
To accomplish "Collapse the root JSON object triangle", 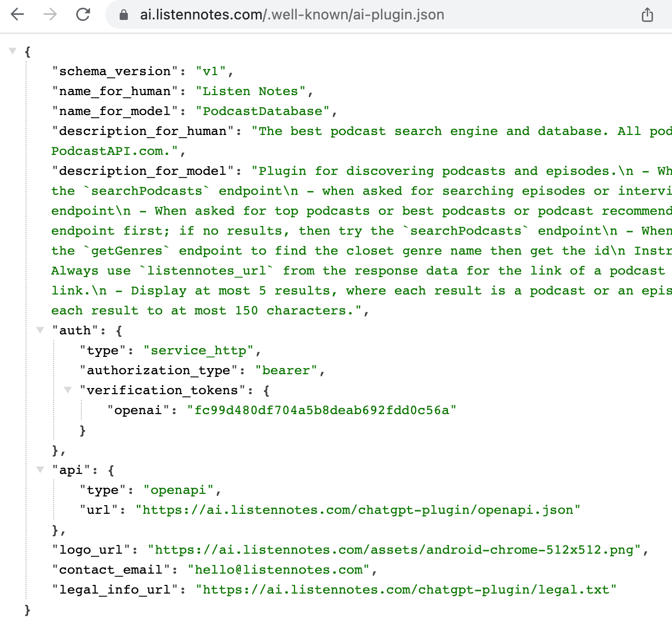I will click(x=13, y=51).
